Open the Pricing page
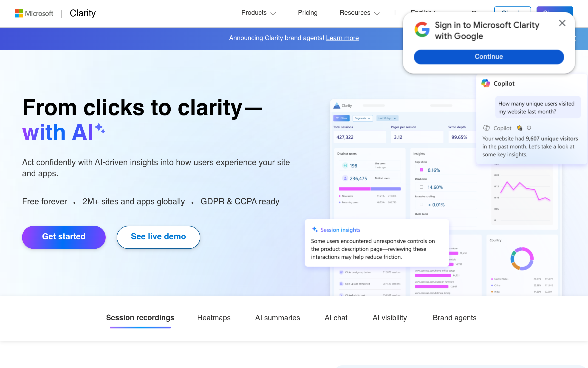Screen dimensions: 588x368 tap(308, 13)
